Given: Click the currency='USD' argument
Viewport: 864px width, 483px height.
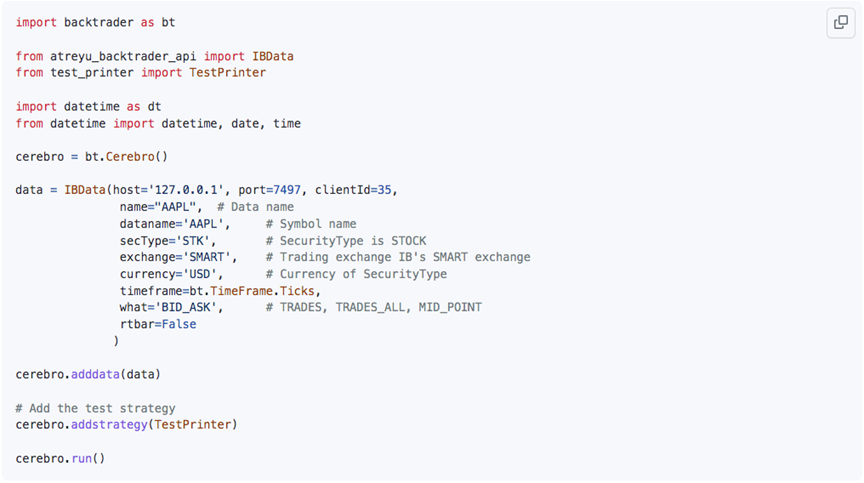Looking at the screenshot, I should 169,274.
